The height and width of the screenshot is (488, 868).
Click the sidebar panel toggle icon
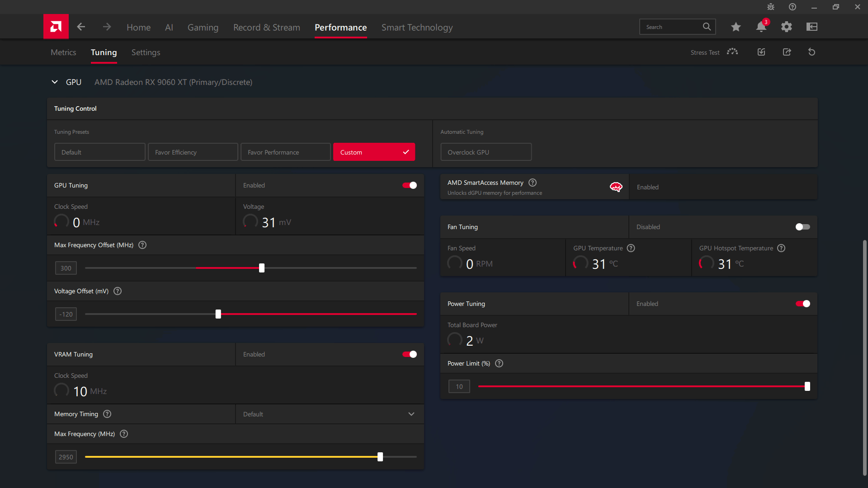coord(812,27)
